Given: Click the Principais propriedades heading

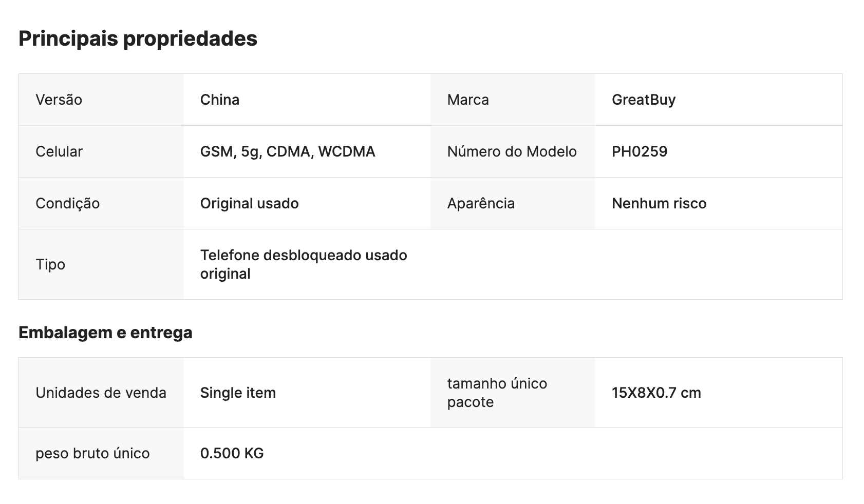Looking at the screenshot, I should point(138,38).
